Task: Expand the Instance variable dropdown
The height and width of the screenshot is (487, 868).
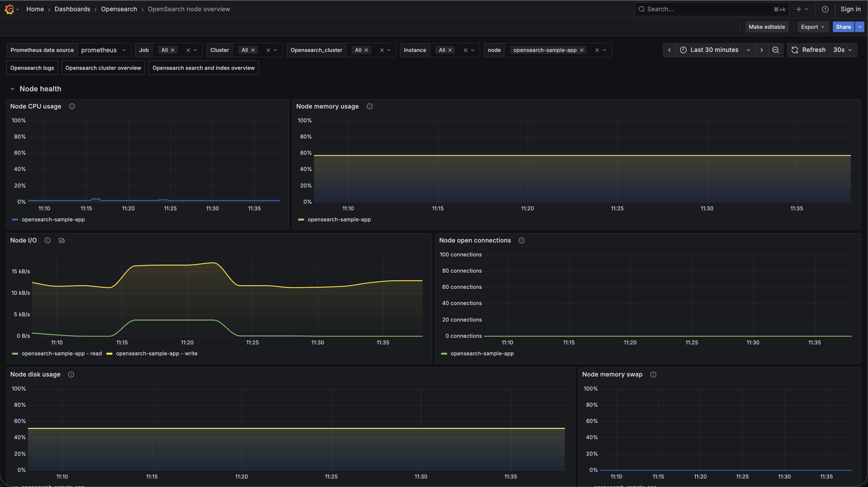Action: 472,50
